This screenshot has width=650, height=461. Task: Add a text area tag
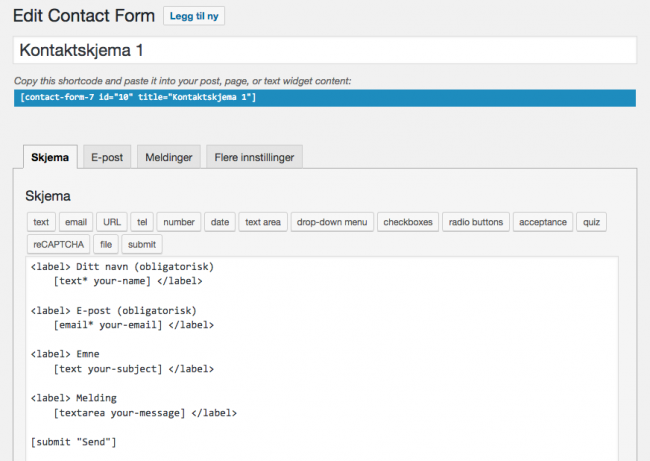pos(263,222)
